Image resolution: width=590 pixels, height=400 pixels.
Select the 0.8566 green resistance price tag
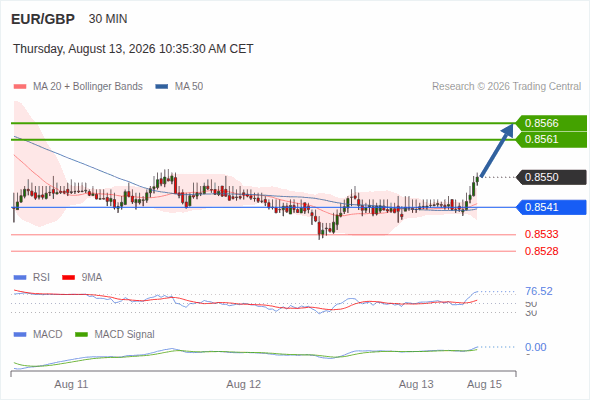551,123
